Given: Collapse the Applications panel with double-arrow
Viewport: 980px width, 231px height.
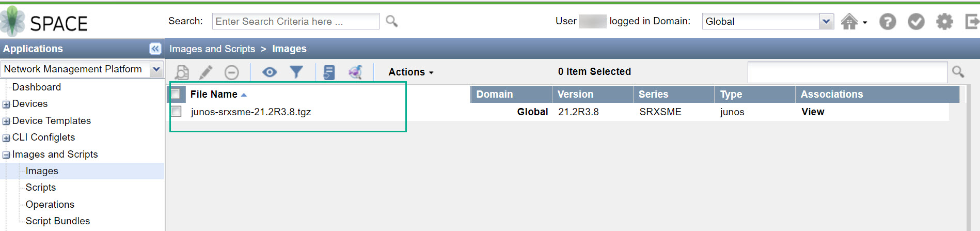Looking at the screenshot, I should click(x=155, y=49).
